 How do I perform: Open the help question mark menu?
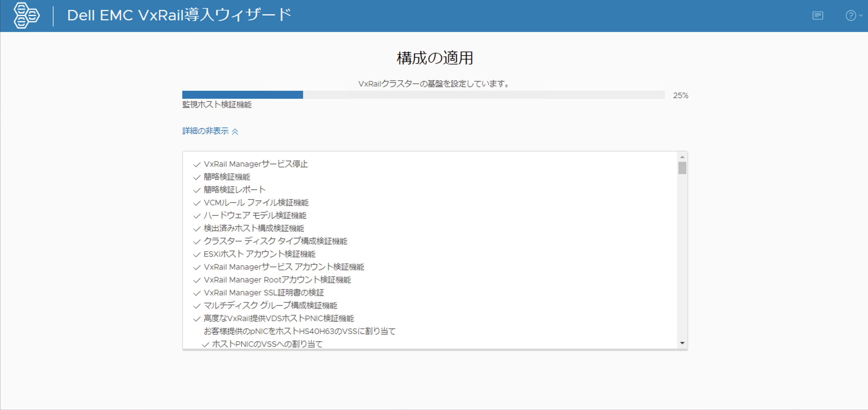tap(851, 16)
